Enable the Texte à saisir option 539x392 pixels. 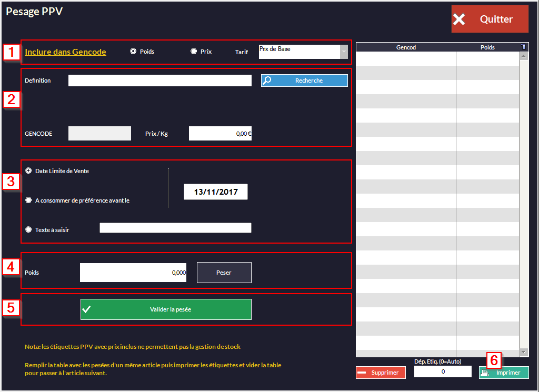pyautogui.click(x=28, y=229)
